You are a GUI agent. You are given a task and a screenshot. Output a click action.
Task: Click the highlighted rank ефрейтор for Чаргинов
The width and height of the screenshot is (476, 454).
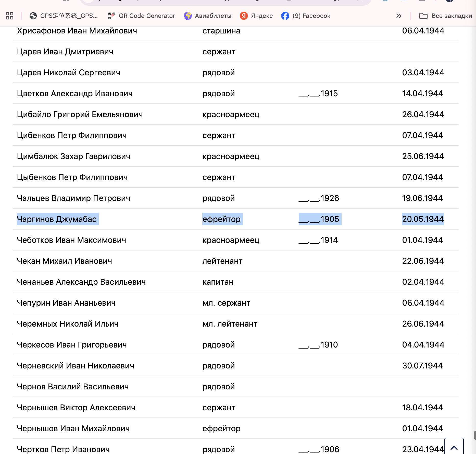[221, 219]
